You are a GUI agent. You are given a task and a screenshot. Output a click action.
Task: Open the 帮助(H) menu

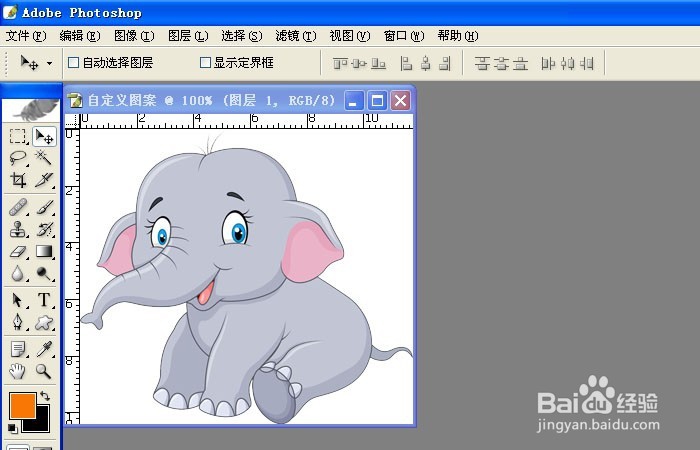458,36
